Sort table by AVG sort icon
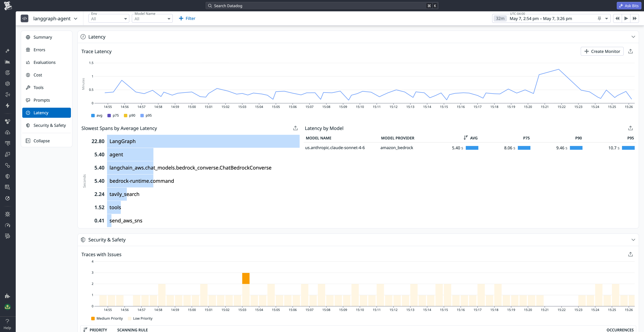This screenshot has height=332, width=644. [x=466, y=138]
